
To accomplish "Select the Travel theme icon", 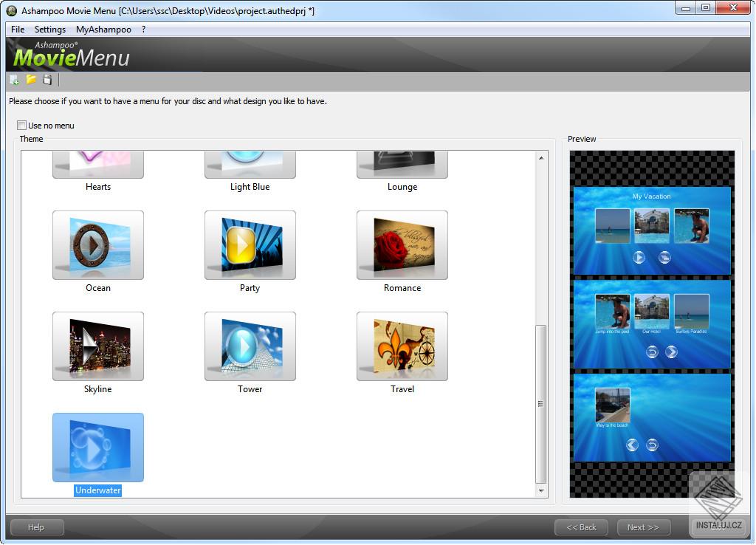I will tap(402, 346).
